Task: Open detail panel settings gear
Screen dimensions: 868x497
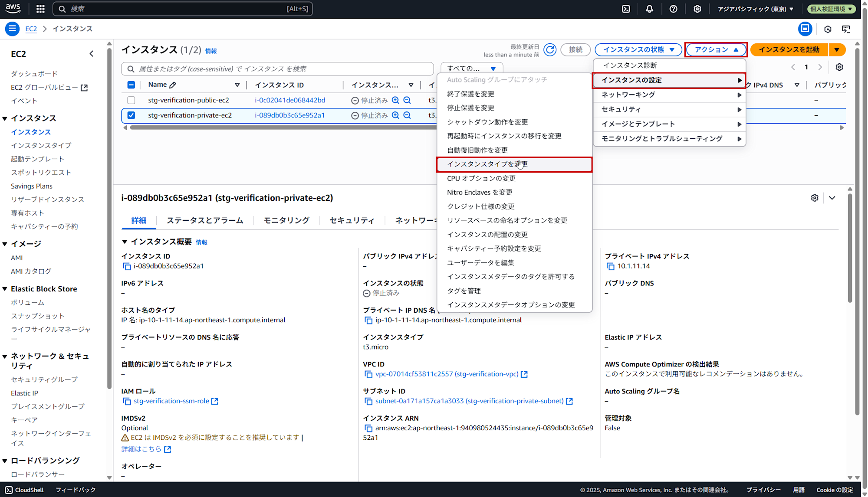Action: coord(815,198)
